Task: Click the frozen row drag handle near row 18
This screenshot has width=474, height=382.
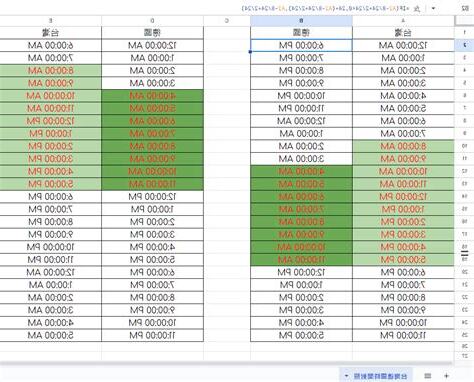Action: pyautogui.click(x=464, y=254)
